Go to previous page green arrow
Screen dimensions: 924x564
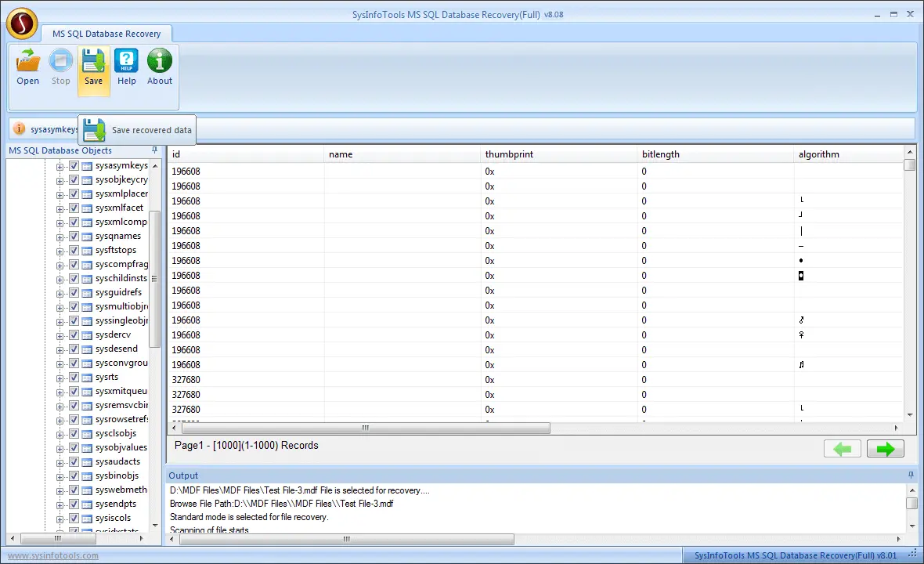tap(842, 449)
